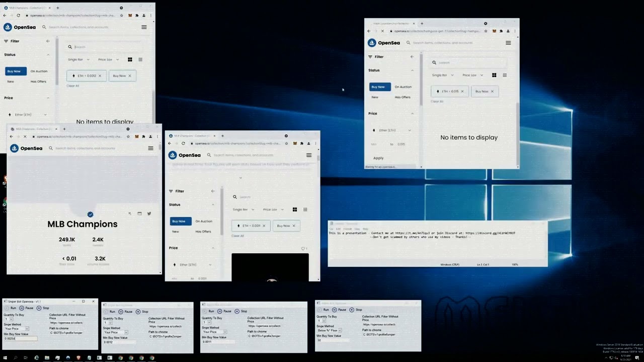Switch to small grid view in the ETH < 0.0011 OpenSea window
Image resolution: width=644 pixels, height=362 pixels.
[x=305, y=209]
